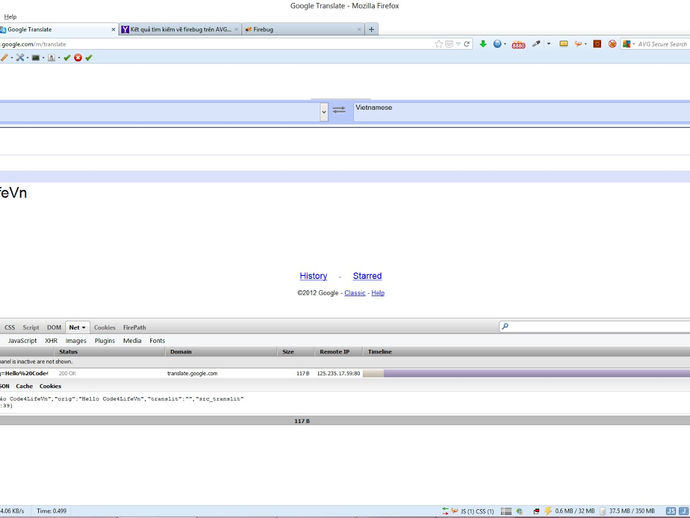Switch to Yahoo search results tab

pos(180,29)
